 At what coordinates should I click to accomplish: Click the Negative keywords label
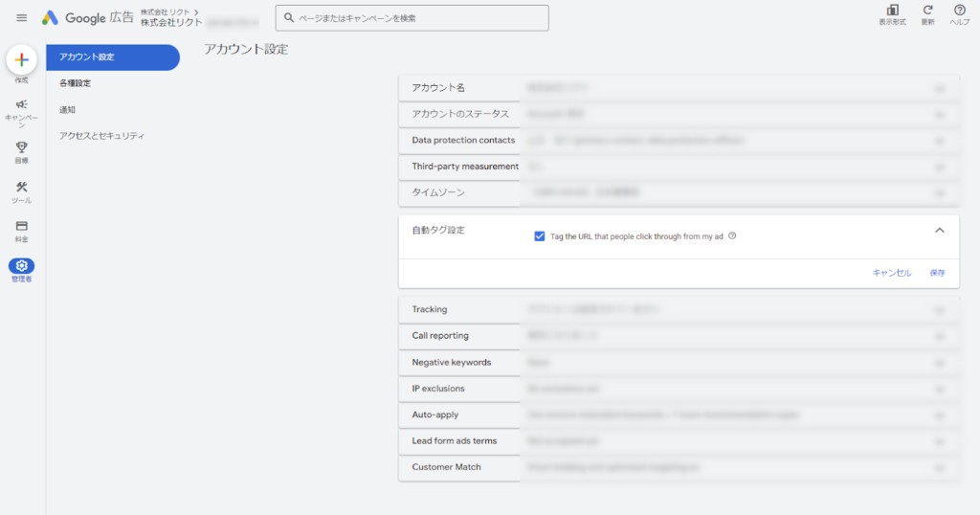(452, 363)
